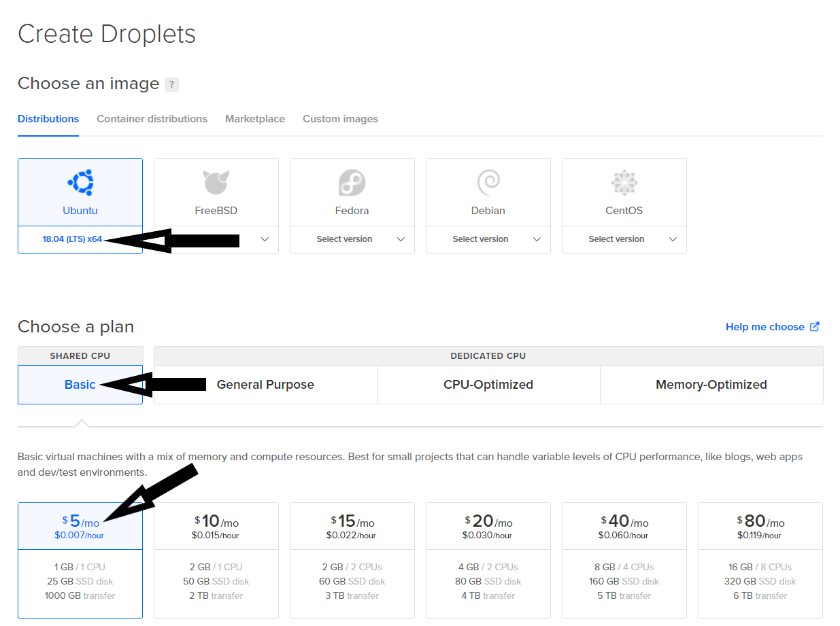Screen dimensions: 840x626
Task: Select the Basic shared CPU plan tab
Action: click(x=80, y=385)
